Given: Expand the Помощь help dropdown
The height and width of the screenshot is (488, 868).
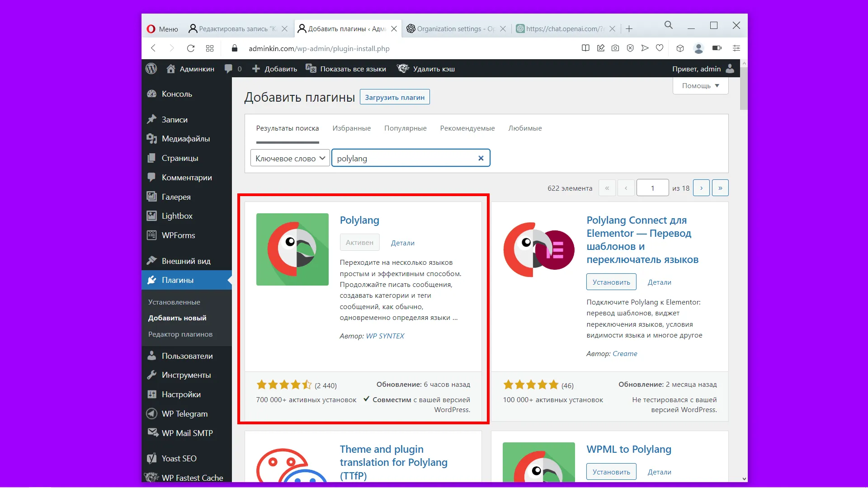Looking at the screenshot, I should [700, 85].
